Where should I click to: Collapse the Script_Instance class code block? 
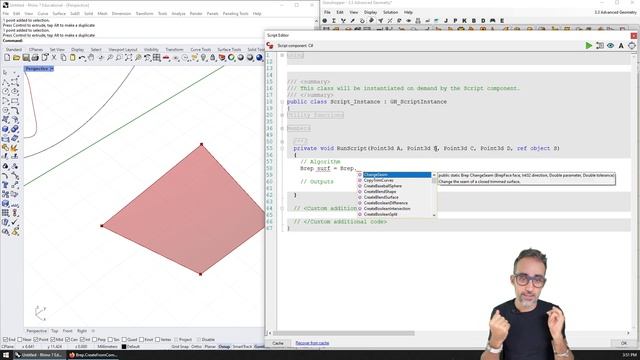pos(282,102)
